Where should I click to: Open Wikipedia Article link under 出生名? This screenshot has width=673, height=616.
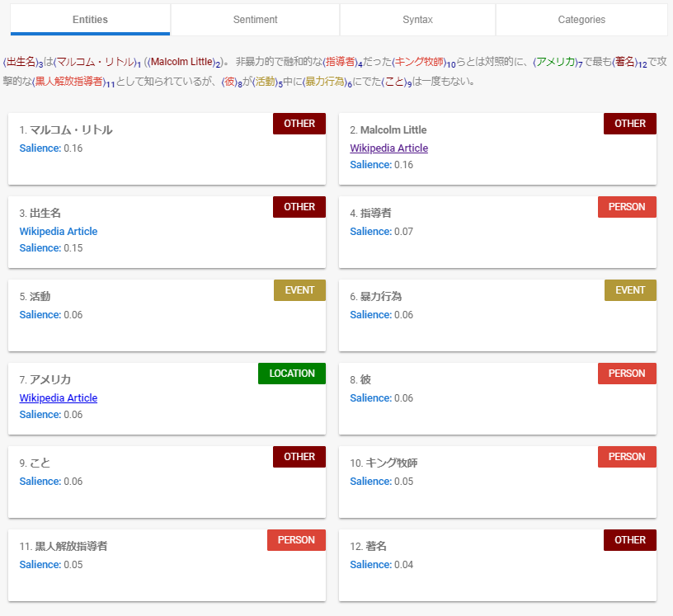click(x=58, y=232)
